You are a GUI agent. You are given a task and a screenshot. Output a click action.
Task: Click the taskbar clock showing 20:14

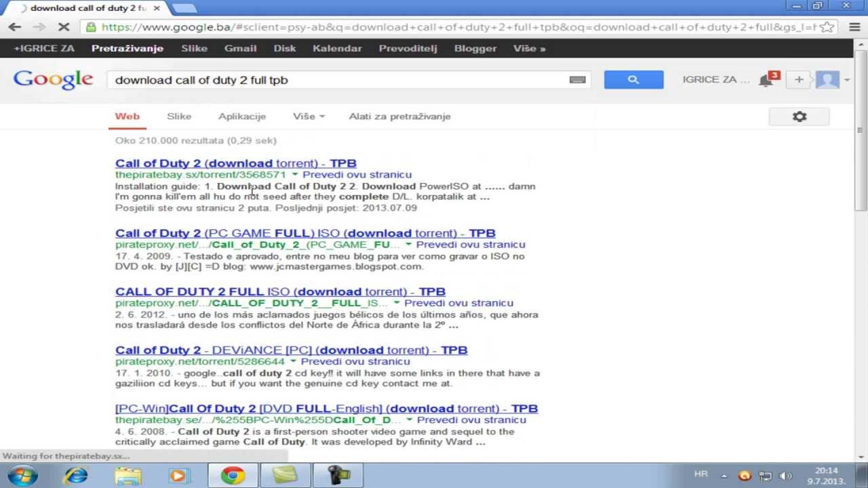click(x=826, y=475)
